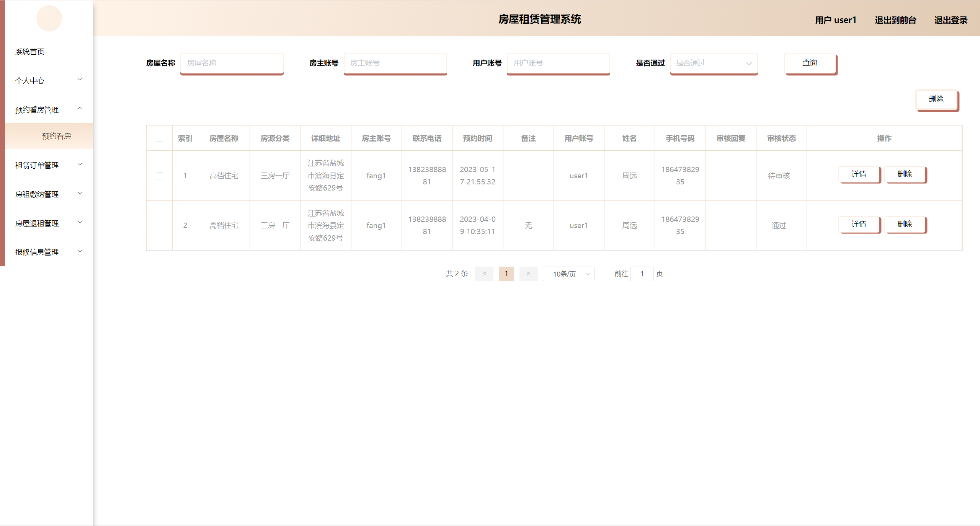Toggle select-all checkbox in table header
The width and height of the screenshot is (980, 526).
coord(159,138)
